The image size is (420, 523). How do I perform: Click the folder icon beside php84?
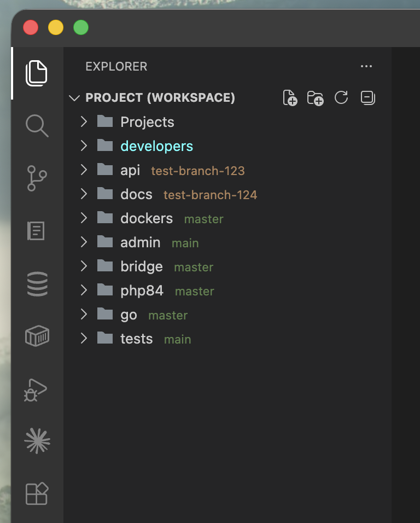point(105,289)
